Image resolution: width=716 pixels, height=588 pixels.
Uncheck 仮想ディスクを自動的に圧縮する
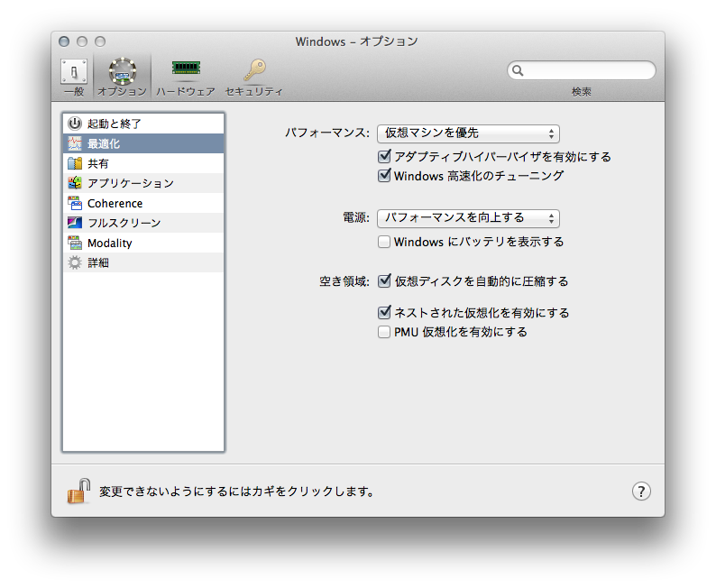(384, 280)
